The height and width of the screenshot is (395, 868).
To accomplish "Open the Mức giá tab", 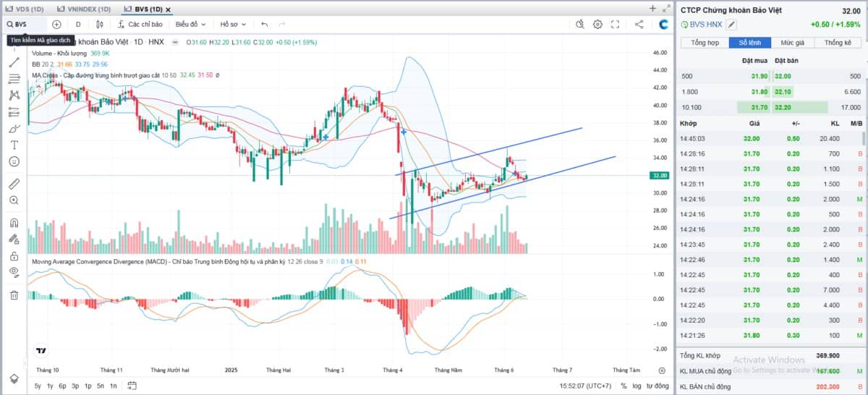I will coord(793,43).
